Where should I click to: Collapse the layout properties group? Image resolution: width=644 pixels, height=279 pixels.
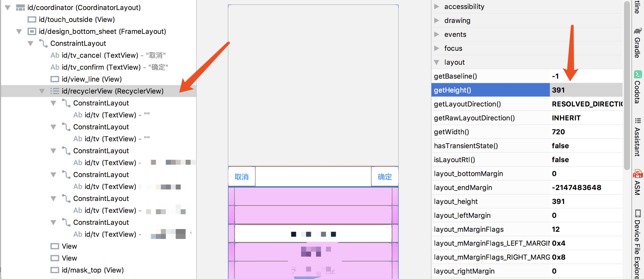point(437,62)
